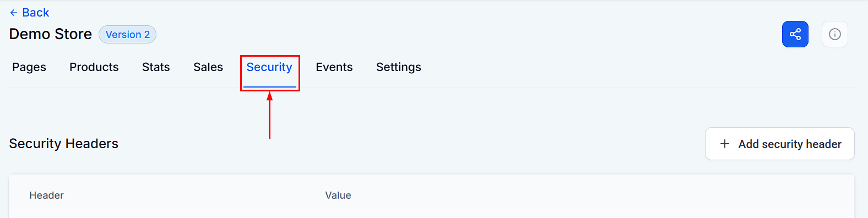Click the red annotation arrow below Security

click(269, 115)
